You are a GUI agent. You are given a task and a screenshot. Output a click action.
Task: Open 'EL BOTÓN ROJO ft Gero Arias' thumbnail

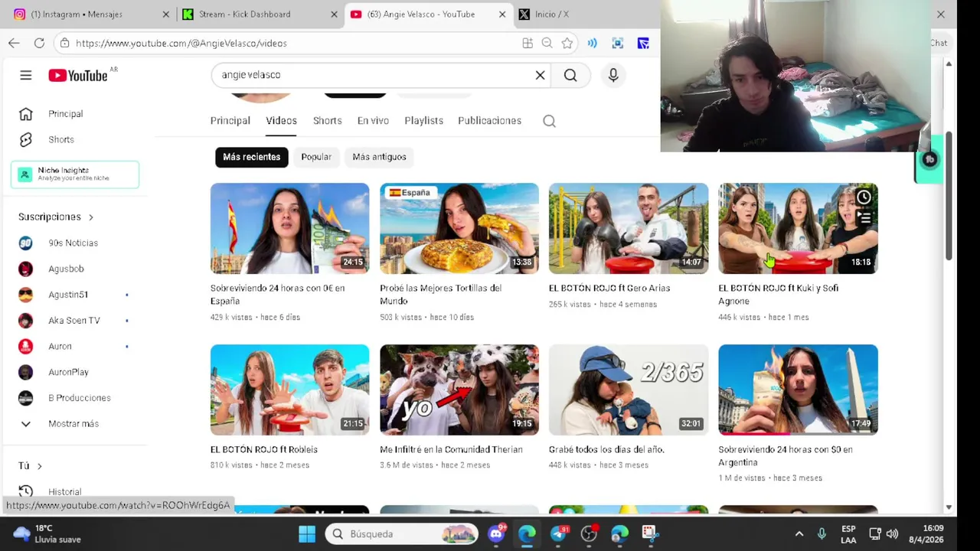point(629,228)
